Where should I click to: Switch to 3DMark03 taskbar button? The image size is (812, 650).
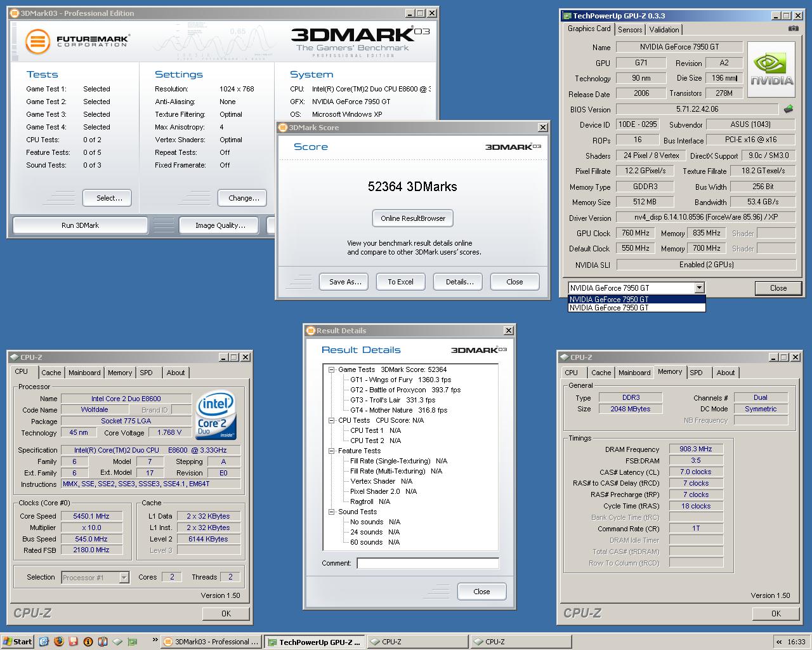tap(211, 642)
